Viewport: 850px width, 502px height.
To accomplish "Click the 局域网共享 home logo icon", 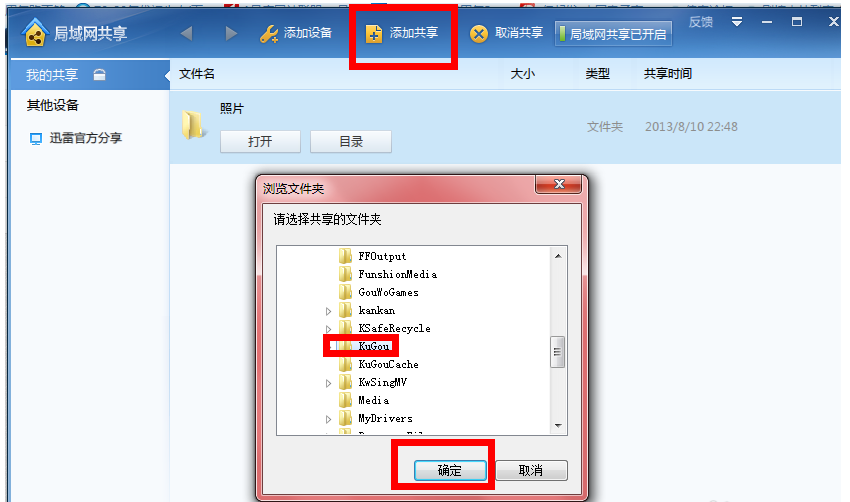I will pos(35,33).
